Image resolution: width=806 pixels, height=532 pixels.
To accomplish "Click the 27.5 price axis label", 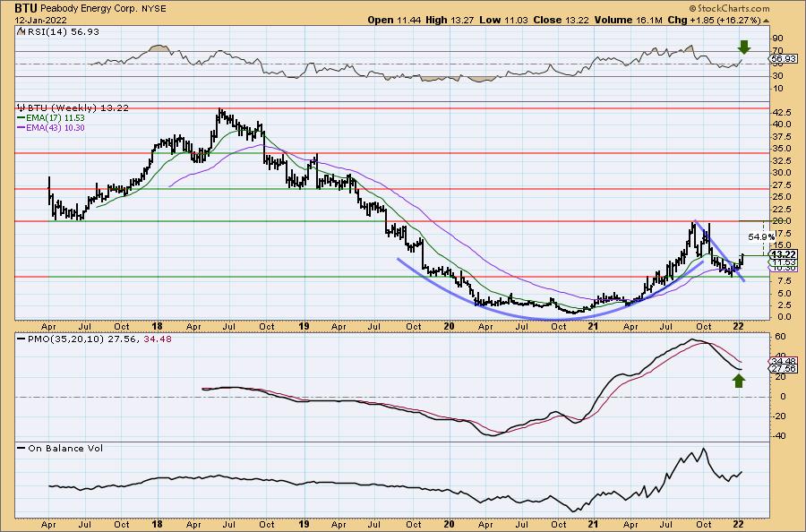I will (781, 185).
